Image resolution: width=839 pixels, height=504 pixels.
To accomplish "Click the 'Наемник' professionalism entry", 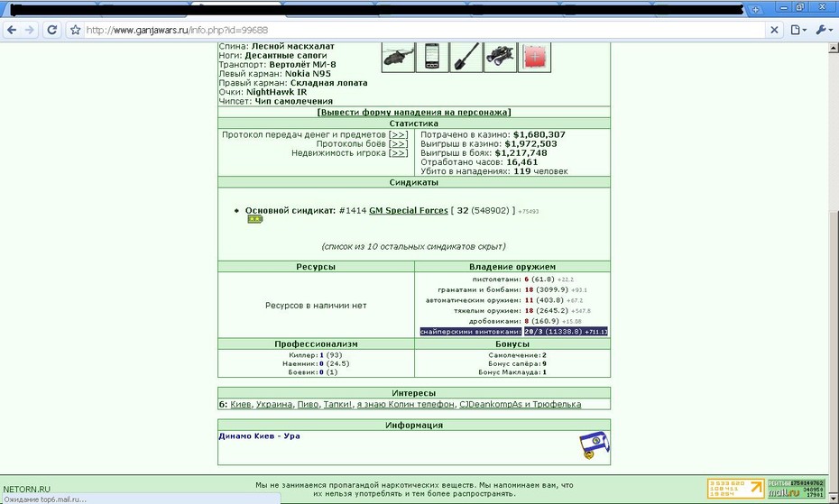I will tap(316, 364).
